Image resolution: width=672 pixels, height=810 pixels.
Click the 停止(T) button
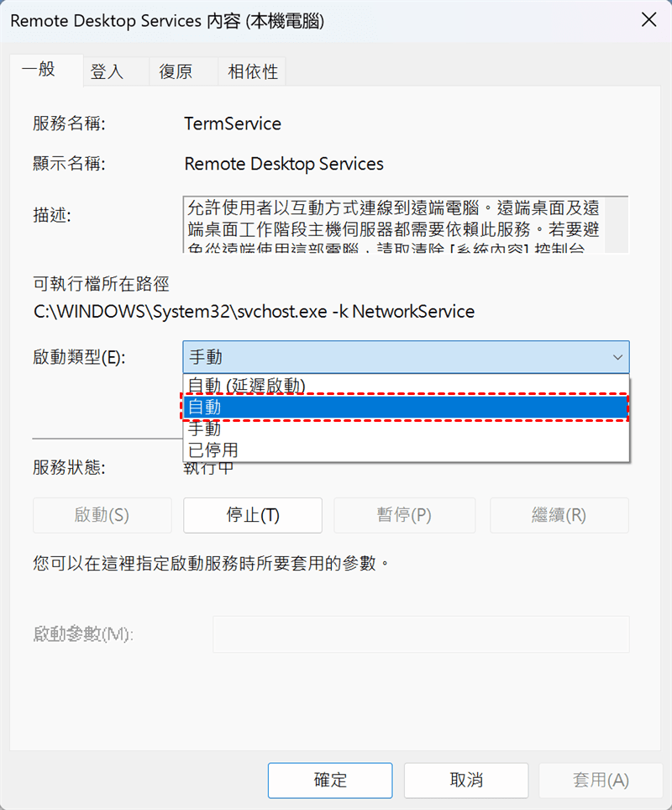tap(252, 515)
